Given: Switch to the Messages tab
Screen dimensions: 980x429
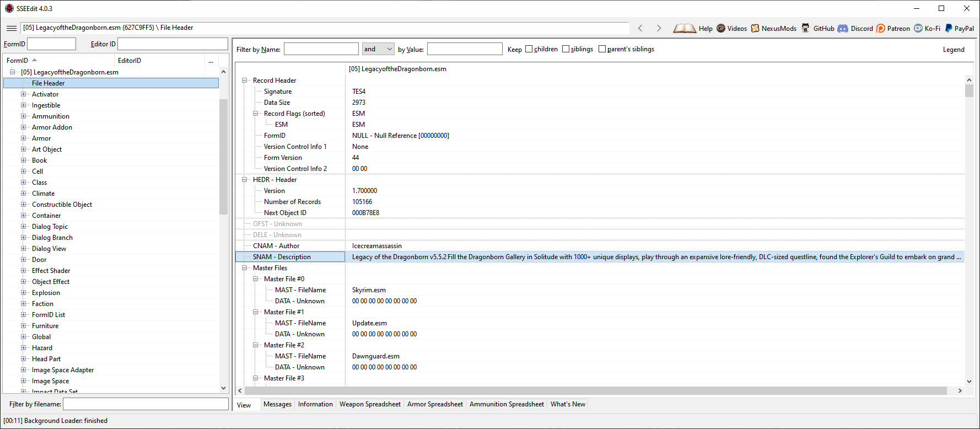Looking at the screenshot, I should click(x=277, y=404).
